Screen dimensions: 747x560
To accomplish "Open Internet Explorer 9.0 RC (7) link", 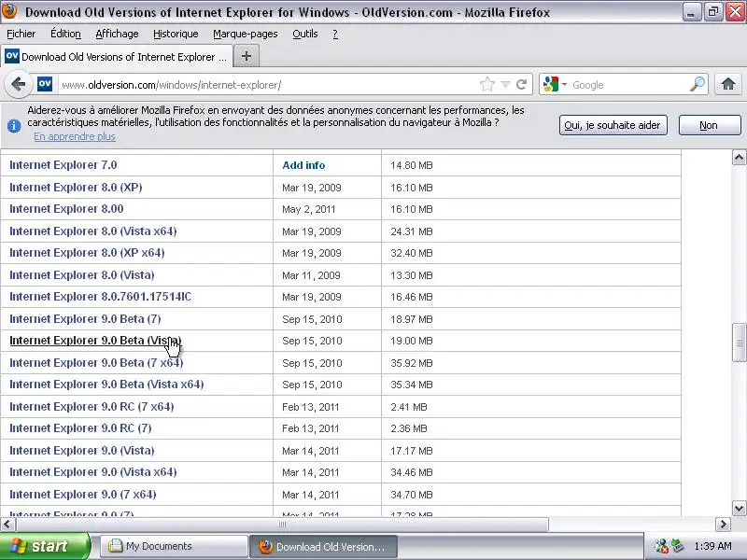I will point(80,428).
